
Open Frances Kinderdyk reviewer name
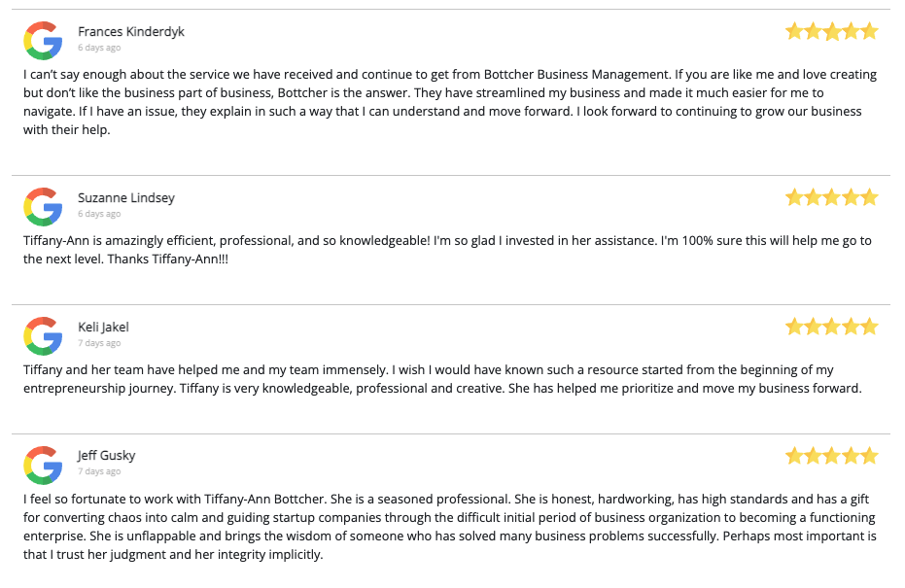click(x=131, y=32)
